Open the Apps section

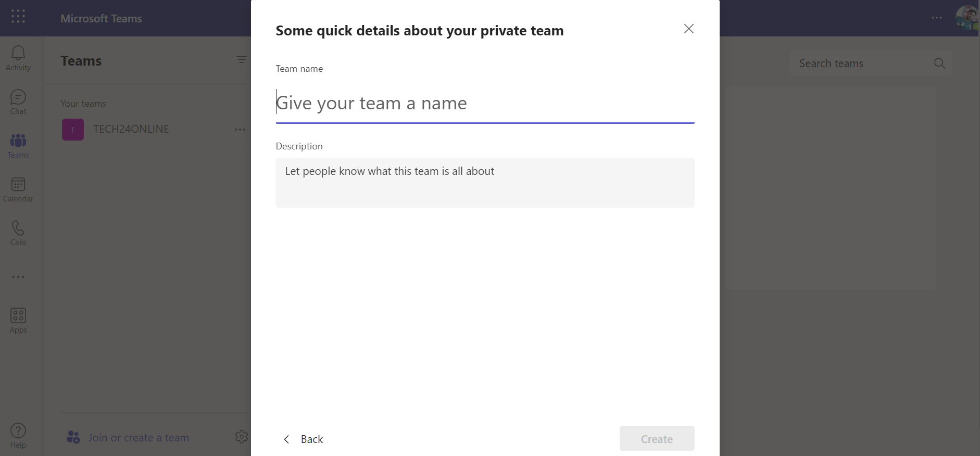18,320
